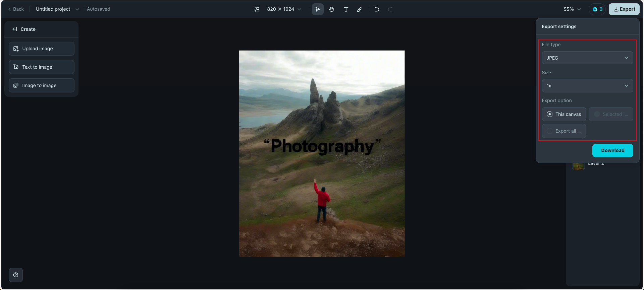Click the Upload image button
Viewport: 644px width, 290px height.
click(42, 49)
